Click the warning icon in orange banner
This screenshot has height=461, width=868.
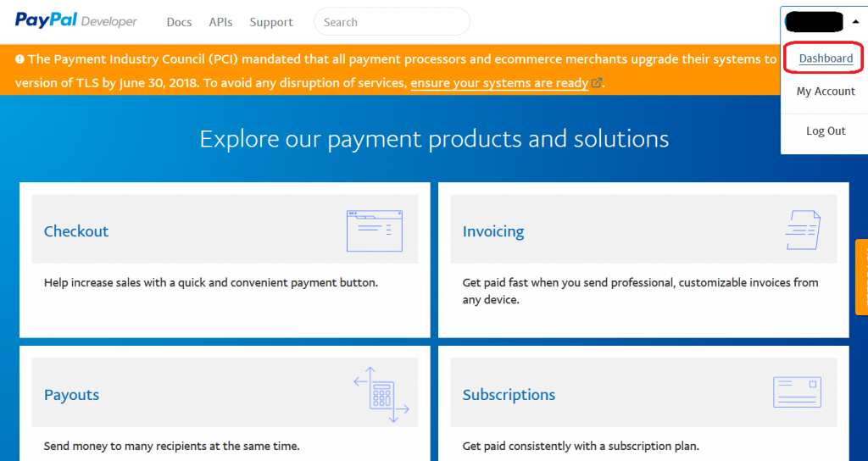pyautogui.click(x=19, y=59)
